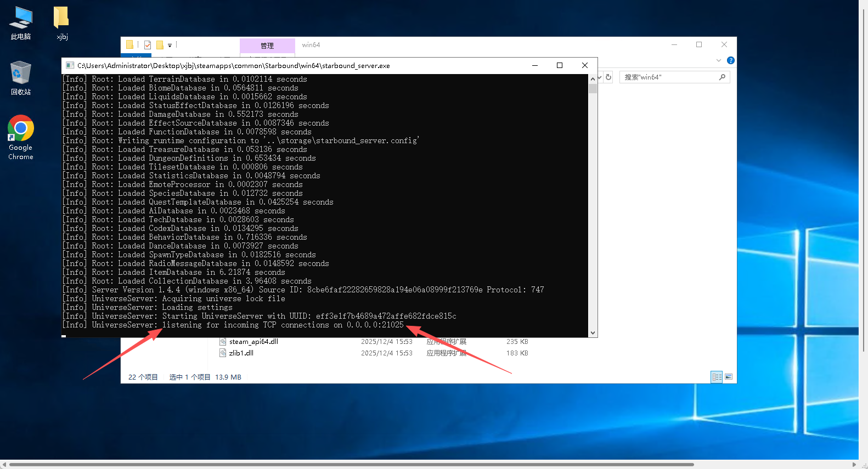Viewport: 868px width, 469px height.
Task: Open the address bar history dropdown
Action: 600,77
